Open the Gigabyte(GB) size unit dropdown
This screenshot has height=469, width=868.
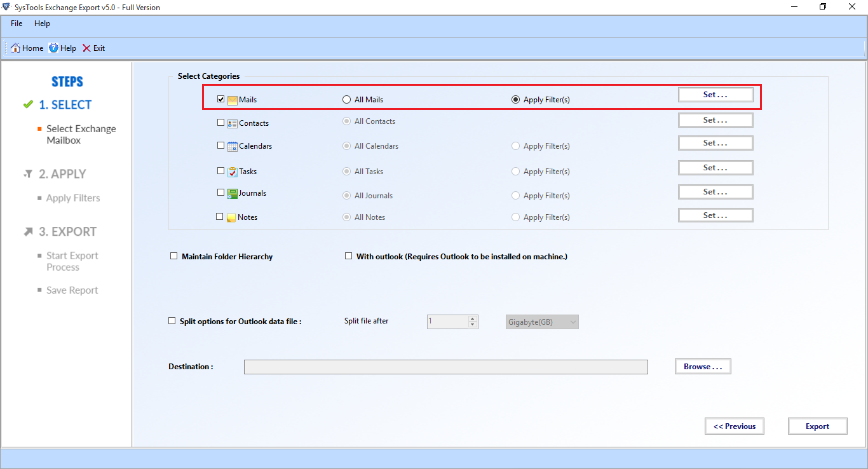pyautogui.click(x=542, y=322)
